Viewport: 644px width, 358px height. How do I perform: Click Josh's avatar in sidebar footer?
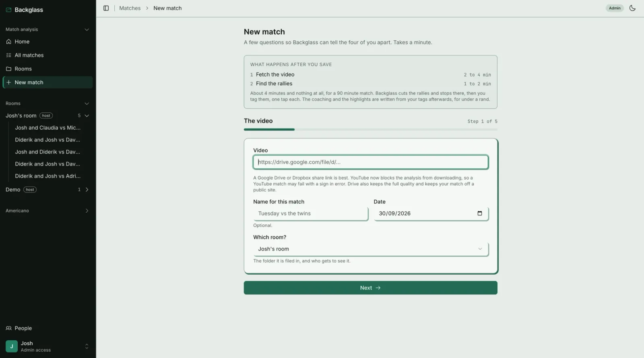point(12,346)
